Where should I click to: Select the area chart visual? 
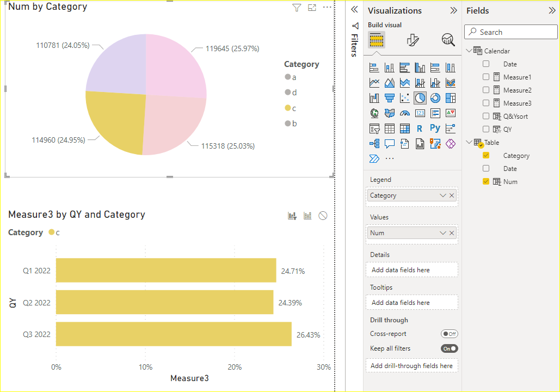pyautogui.click(x=389, y=83)
